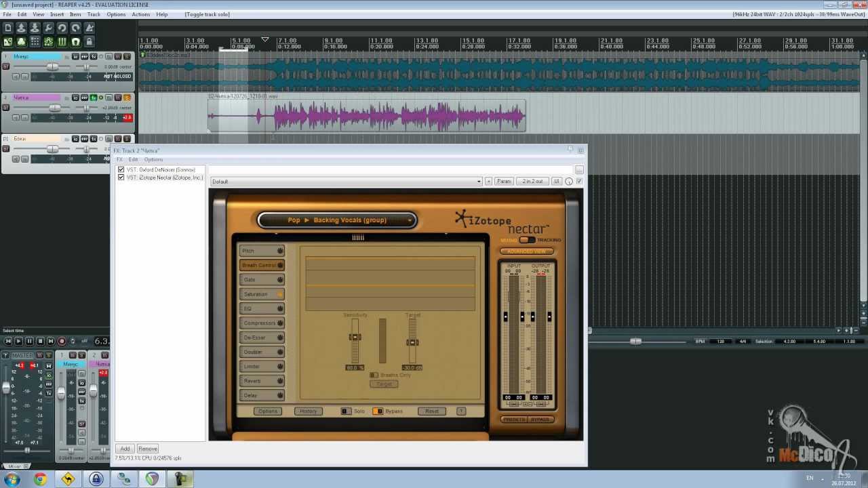Toggle snap magnet toolbar icon
Image resolution: width=868 pixels, height=488 pixels.
click(75, 41)
